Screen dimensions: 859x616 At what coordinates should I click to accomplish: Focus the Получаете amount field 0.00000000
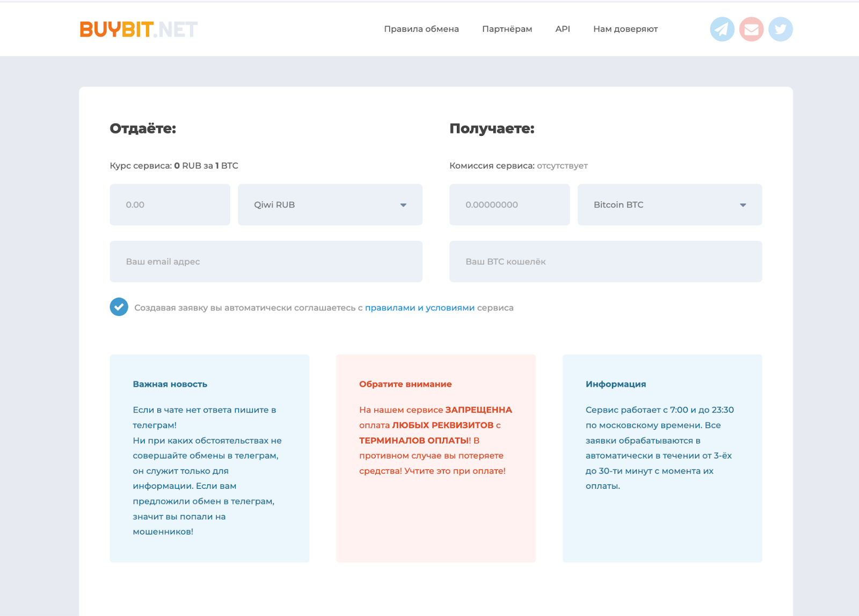point(509,205)
